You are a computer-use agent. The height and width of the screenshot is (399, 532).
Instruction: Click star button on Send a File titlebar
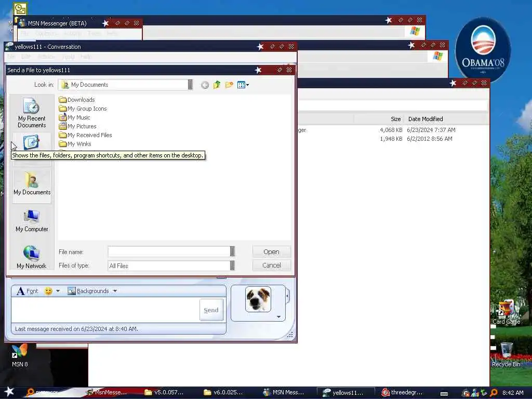coord(258,70)
